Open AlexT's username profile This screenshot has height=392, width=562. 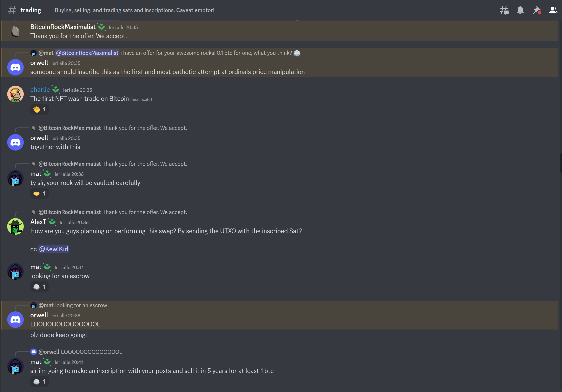[x=38, y=222]
